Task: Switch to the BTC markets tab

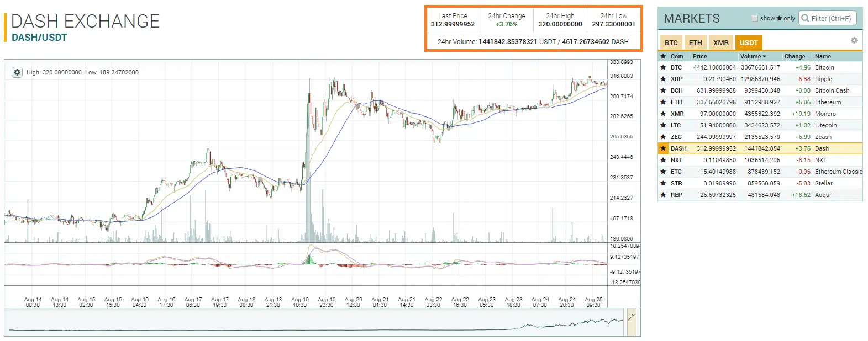Action: 671,42
